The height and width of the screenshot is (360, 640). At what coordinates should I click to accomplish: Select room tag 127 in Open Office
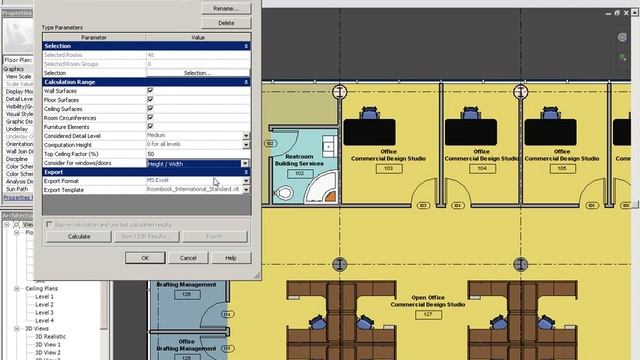[428, 315]
